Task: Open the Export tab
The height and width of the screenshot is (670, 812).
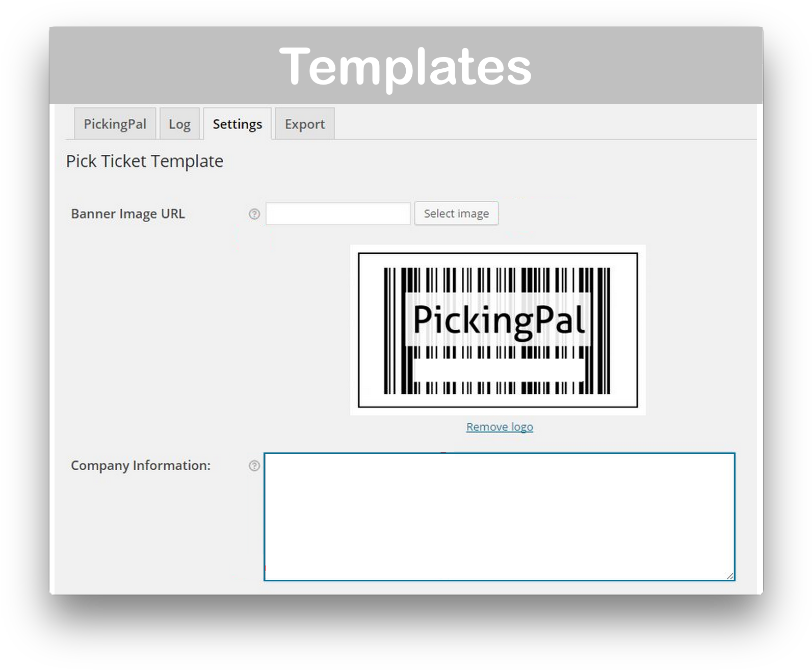Action: pyautogui.click(x=305, y=124)
